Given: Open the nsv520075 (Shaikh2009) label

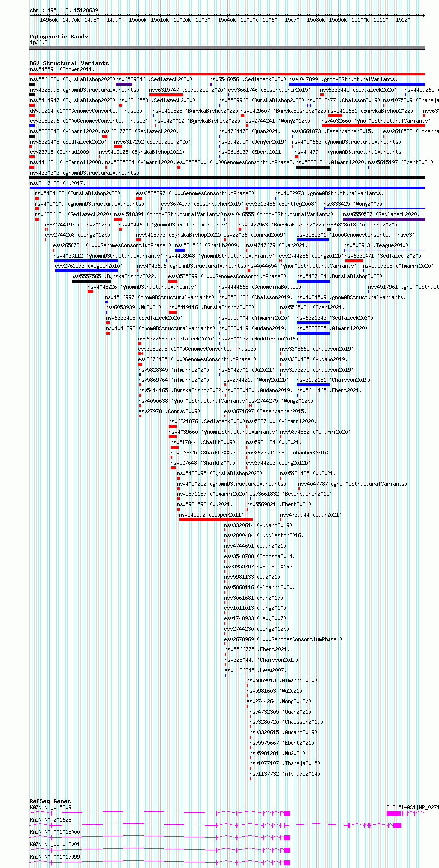Looking at the screenshot, I should [x=203, y=453].
